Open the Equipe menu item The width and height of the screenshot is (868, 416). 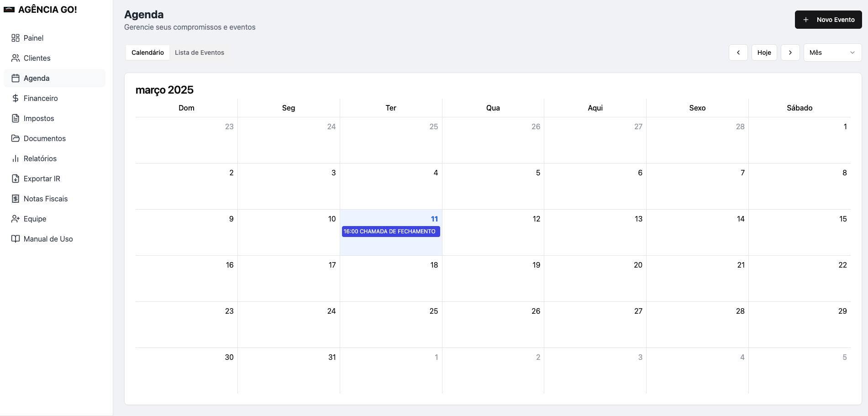click(54, 219)
